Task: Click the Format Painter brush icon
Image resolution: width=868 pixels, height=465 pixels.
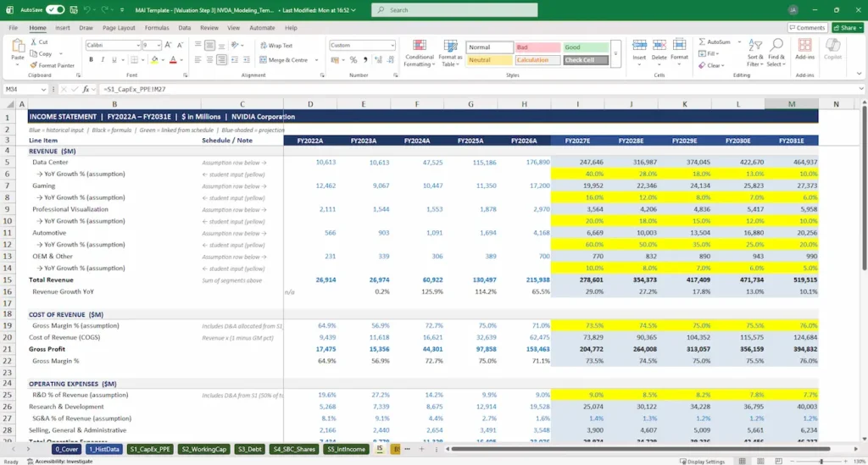Action: 33,65
